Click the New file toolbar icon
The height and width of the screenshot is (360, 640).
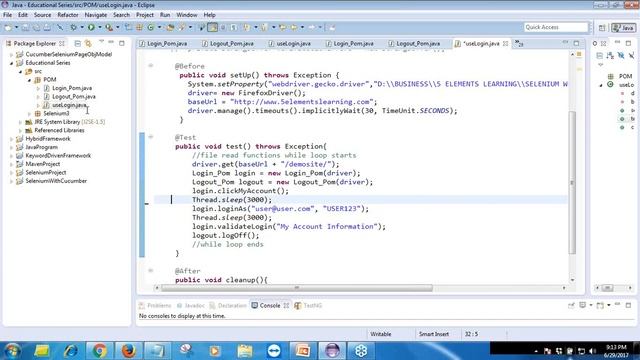(x=8, y=27)
